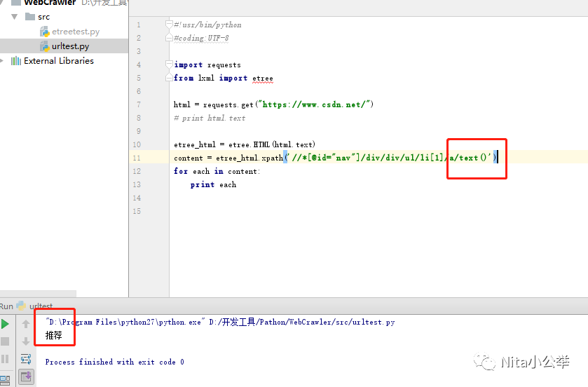588x387 pixels.
Task: Click the up arrow in the Run toolbar
Action: 26,324
